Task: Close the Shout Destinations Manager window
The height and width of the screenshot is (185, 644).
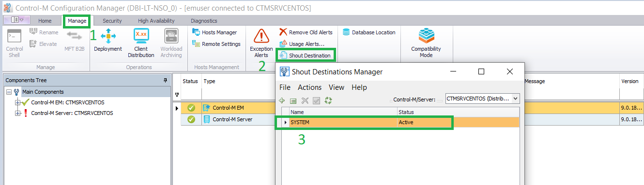Action: [x=510, y=71]
